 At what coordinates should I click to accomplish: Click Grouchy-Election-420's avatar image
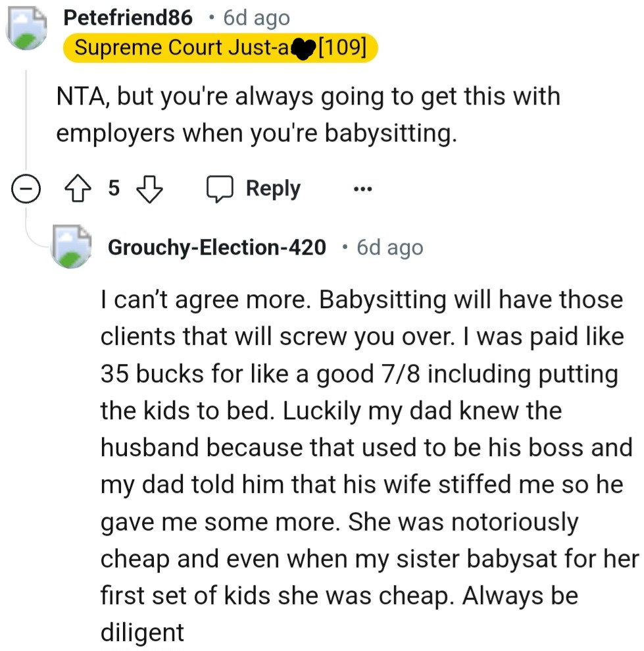tap(71, 246)
